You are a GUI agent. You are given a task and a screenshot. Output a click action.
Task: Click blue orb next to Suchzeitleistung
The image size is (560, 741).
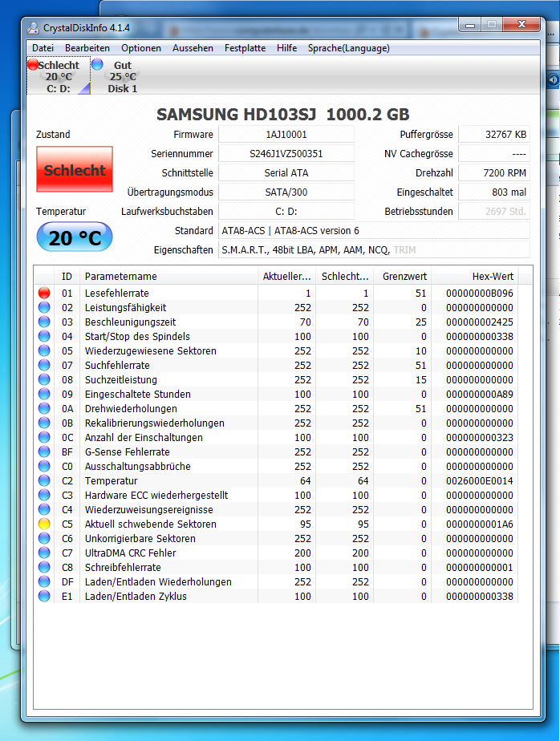[44, 379]
